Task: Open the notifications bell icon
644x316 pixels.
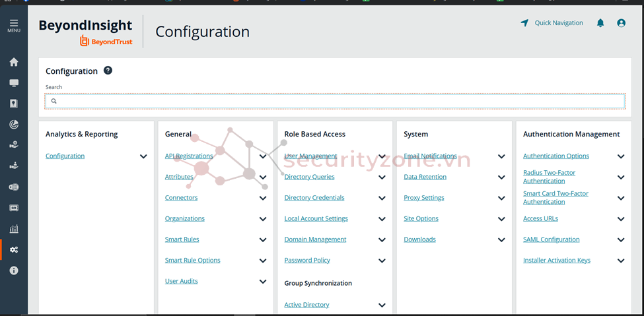Action: (600, 23)
